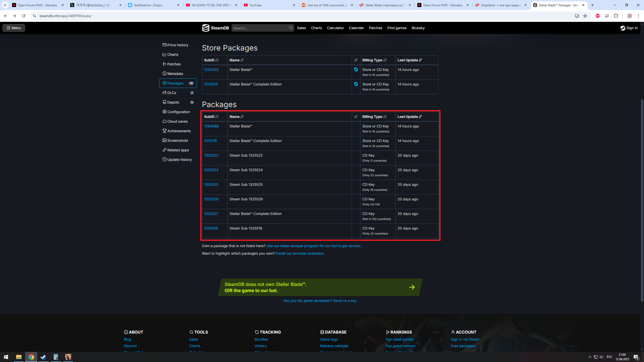Open the token dumper program link

314,246
